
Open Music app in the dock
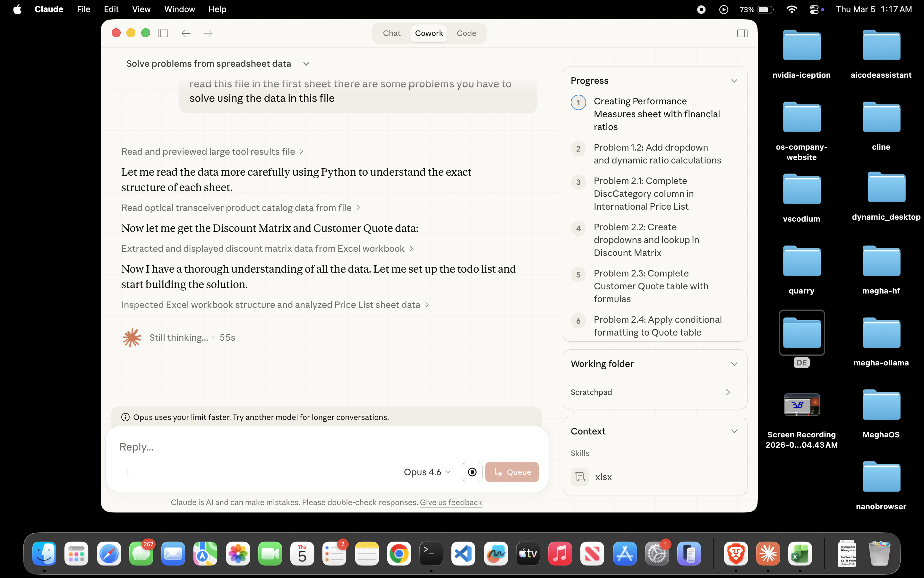pyautogui.click(x=560, y=554)
